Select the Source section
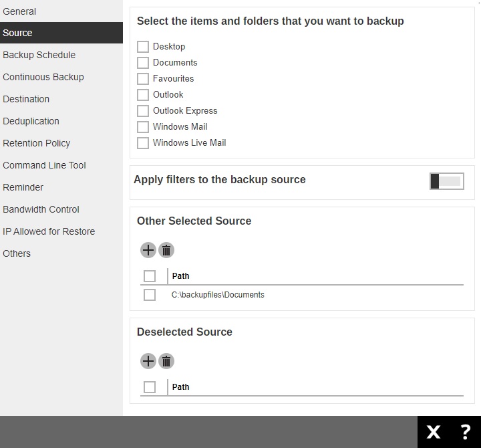 click(61, 33)
